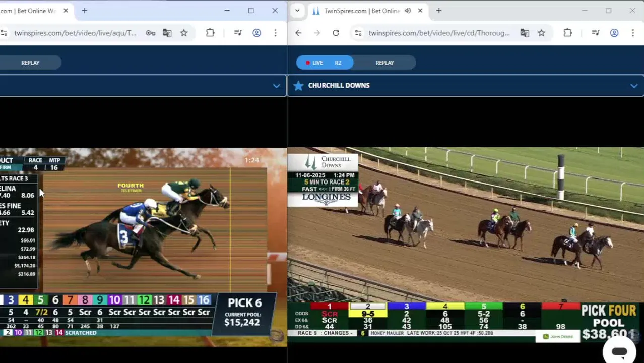Click the CHURCHILL DOWNS track name

pyautogui.click(x=339, y=86)
